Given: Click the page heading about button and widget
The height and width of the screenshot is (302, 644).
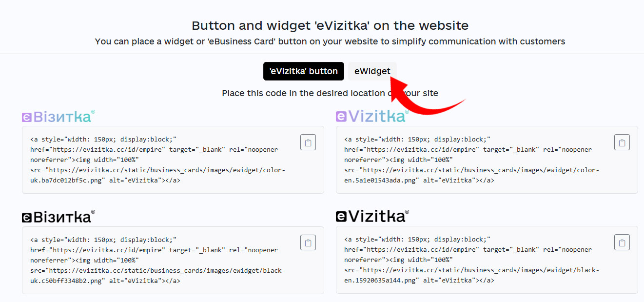Looking at the screenshot, I should click(330, 26).
